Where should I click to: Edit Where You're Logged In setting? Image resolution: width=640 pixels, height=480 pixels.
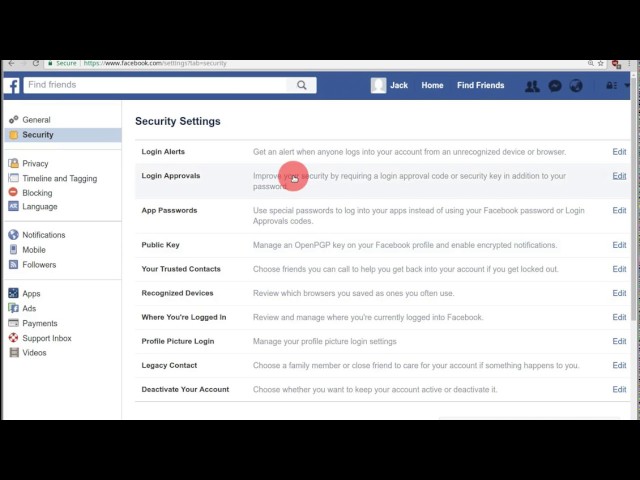tap(619, 317)
